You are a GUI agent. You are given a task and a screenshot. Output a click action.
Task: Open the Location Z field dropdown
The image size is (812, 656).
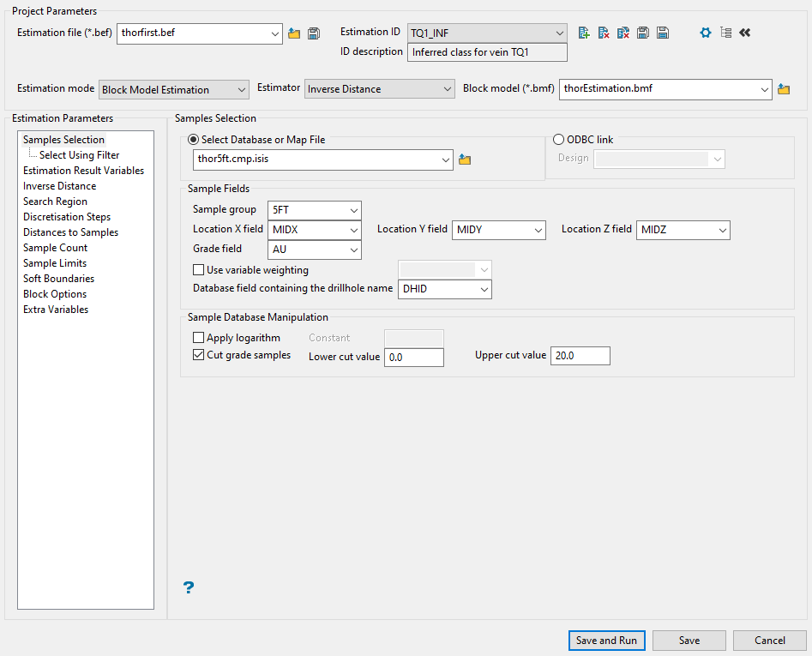click(x=683, y=230)
